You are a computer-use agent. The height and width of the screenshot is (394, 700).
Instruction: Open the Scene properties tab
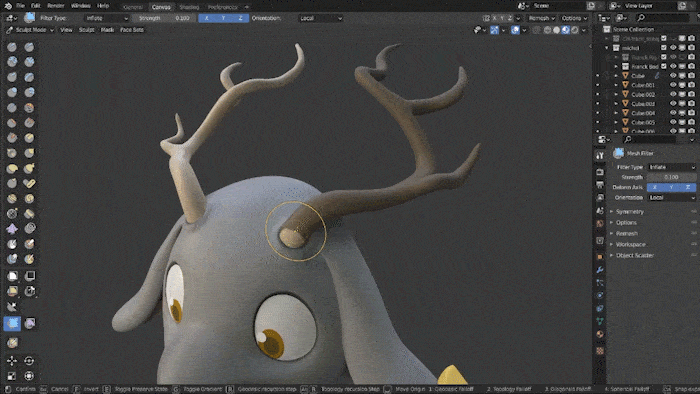[x=600, y=211]
